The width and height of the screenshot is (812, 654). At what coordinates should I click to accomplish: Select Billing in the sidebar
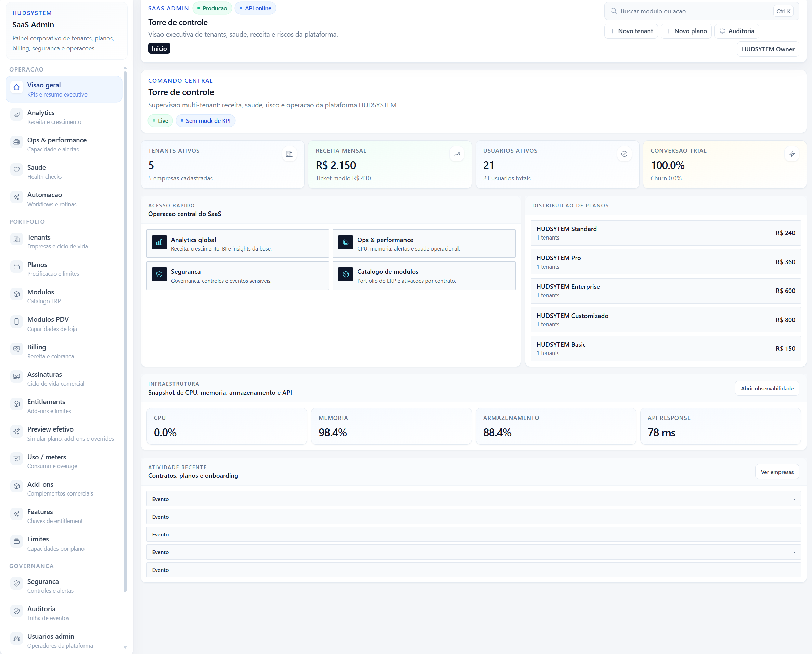(x=64, y=351)
